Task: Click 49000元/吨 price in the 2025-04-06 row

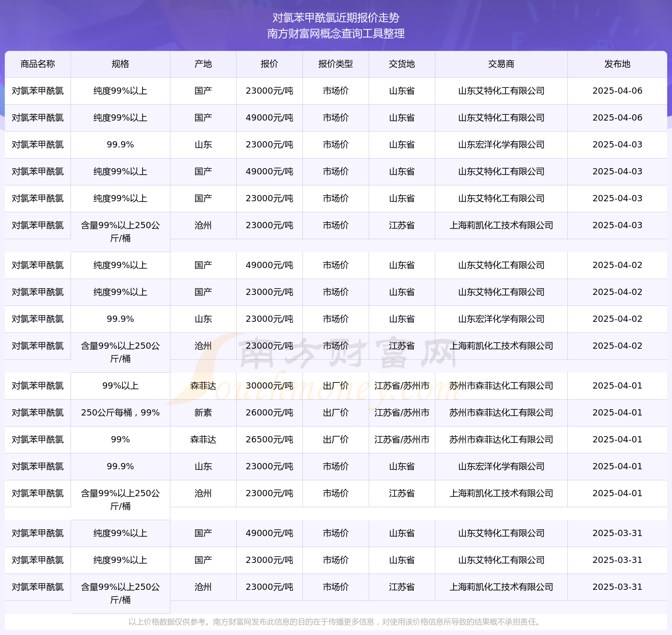Action: pos(269,118)
